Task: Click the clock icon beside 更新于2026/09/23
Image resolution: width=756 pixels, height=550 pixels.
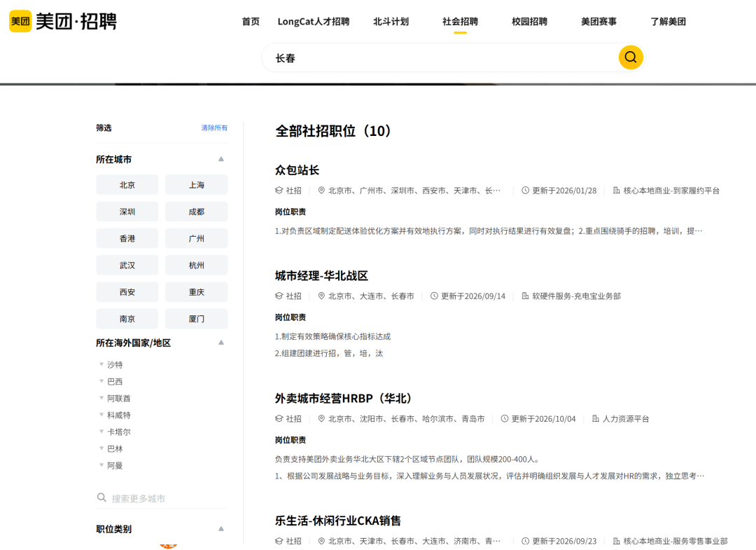Action: pyautogui.click(x=526, y=541)
